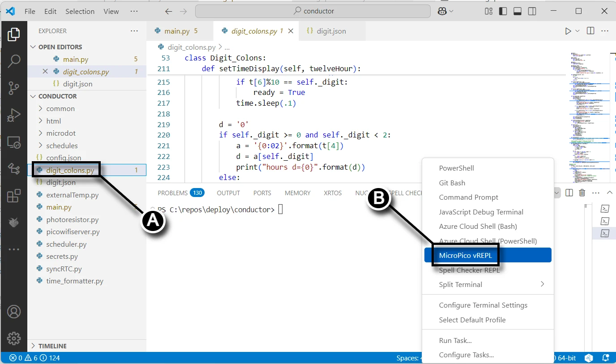The image size is (616, 364).
Task: Open the XRTOS panel tab
Action: [333, 193]
